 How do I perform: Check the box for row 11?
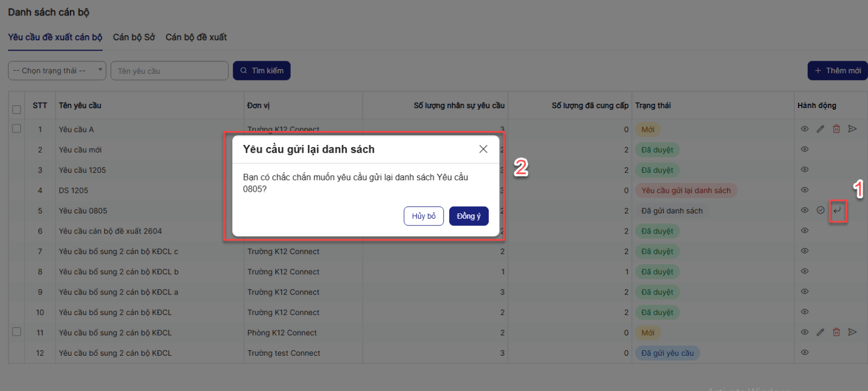coord(17,332)
